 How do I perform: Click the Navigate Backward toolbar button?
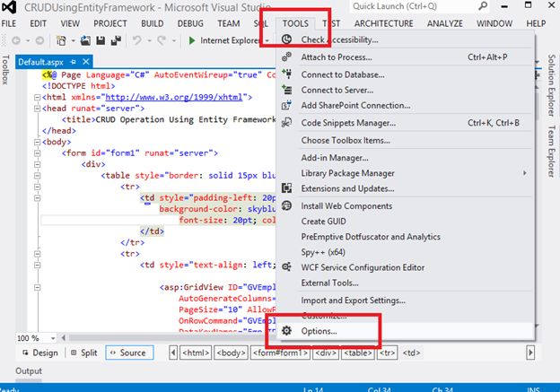pos(16,40)
